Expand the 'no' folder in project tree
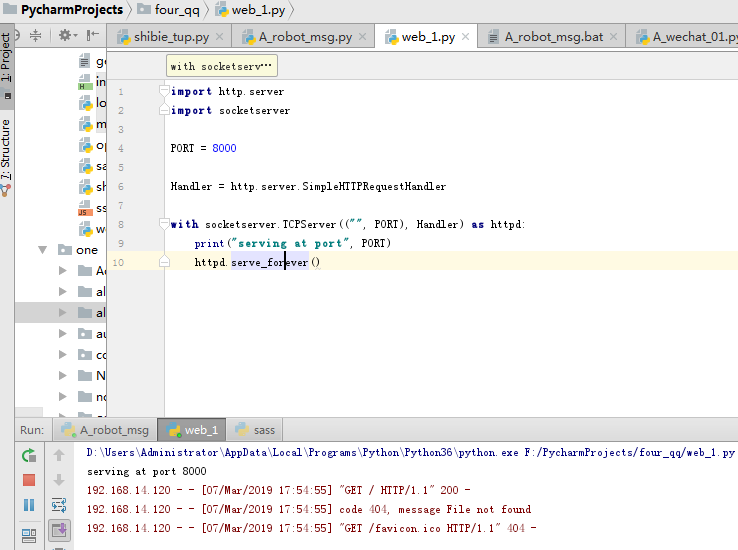This screenshot has width=738, height=550. coord(62,397)
